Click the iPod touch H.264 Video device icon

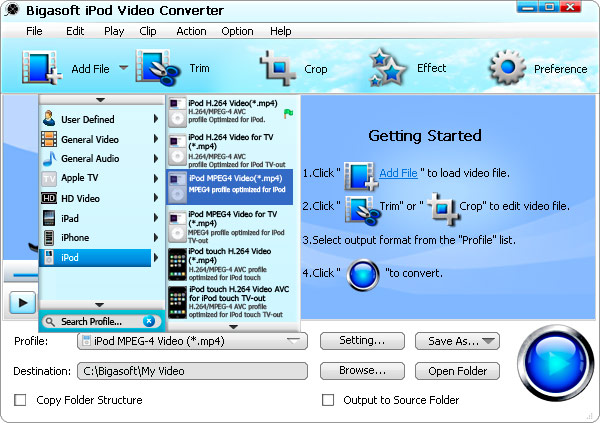[x=178, y=265]
